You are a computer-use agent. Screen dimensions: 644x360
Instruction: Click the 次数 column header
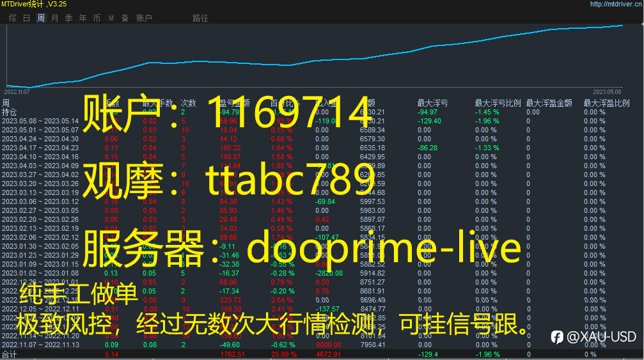[189, 103]
